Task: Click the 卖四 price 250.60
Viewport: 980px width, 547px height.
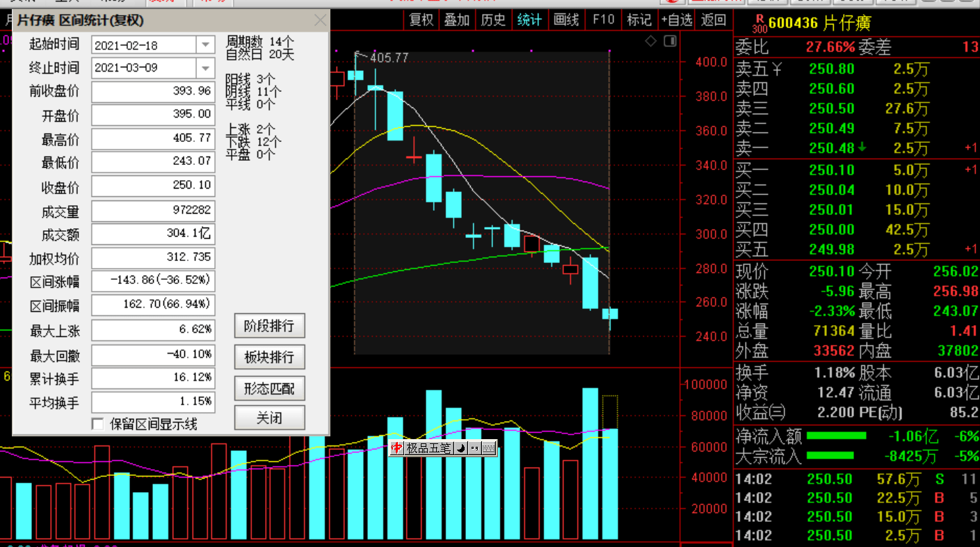Action: tap(832, 89)
